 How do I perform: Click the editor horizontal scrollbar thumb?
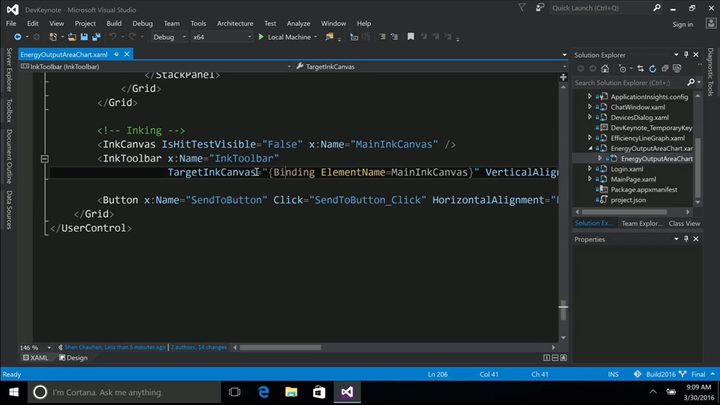(280, 348)
